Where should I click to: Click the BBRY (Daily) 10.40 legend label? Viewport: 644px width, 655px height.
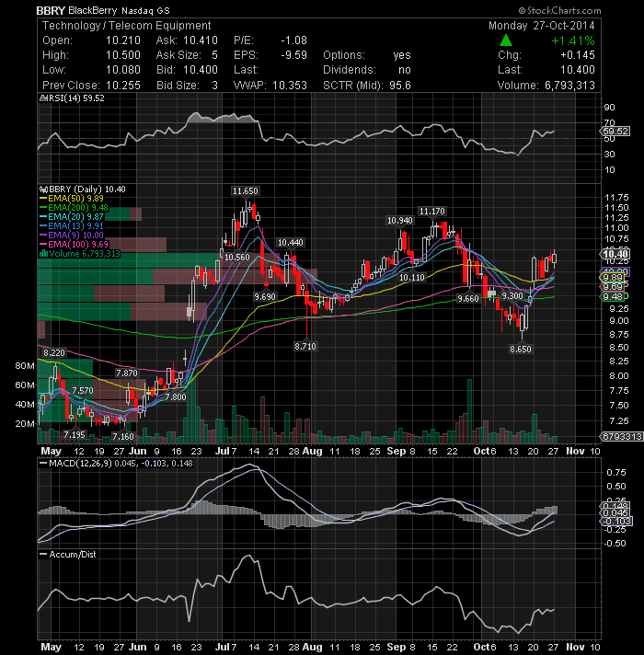pos(86,190)
